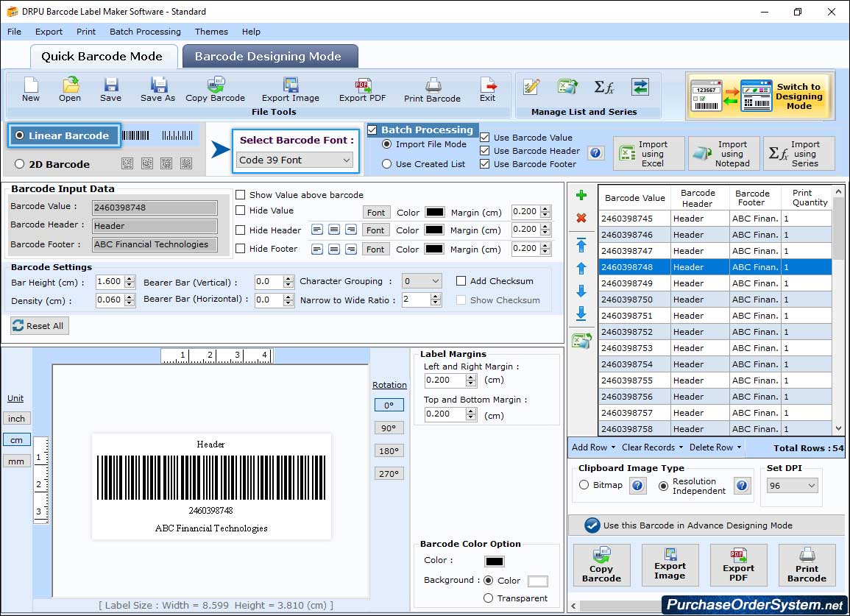Click the Barcode Value input field
Screen dimensions: 850x616
pyautogui.click(x=155, y=208)
